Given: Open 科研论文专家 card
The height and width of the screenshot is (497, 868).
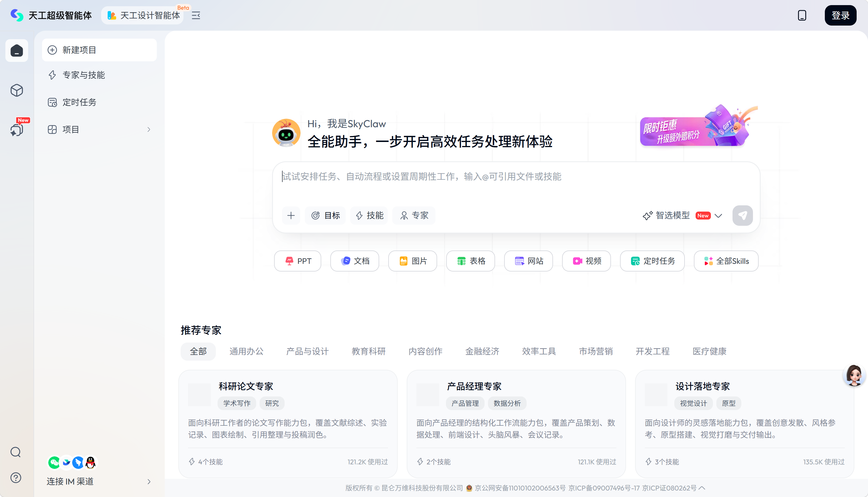Looking at the screenshot, I should (x=288, y=424).
